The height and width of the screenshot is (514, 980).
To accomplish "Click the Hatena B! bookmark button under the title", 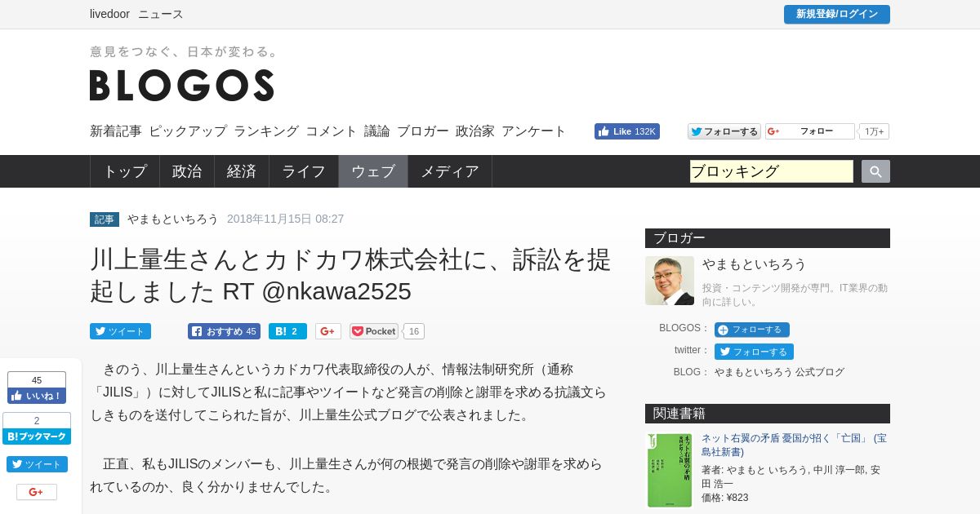I will [287, 331].
